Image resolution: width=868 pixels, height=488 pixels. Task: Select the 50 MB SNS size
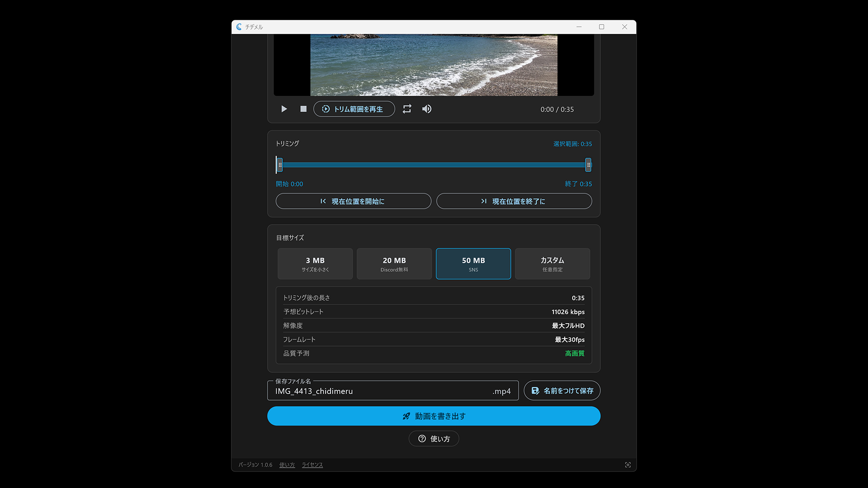[473, 264]
